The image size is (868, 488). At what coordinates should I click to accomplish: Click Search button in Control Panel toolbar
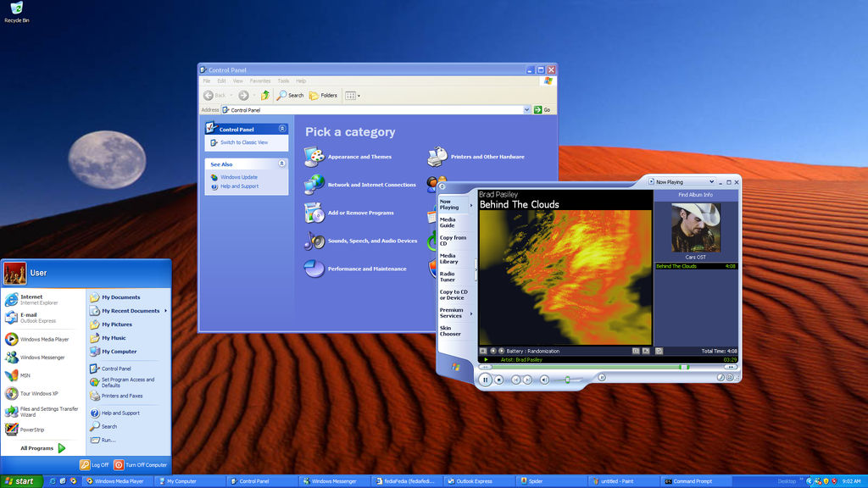coord(291,95)
